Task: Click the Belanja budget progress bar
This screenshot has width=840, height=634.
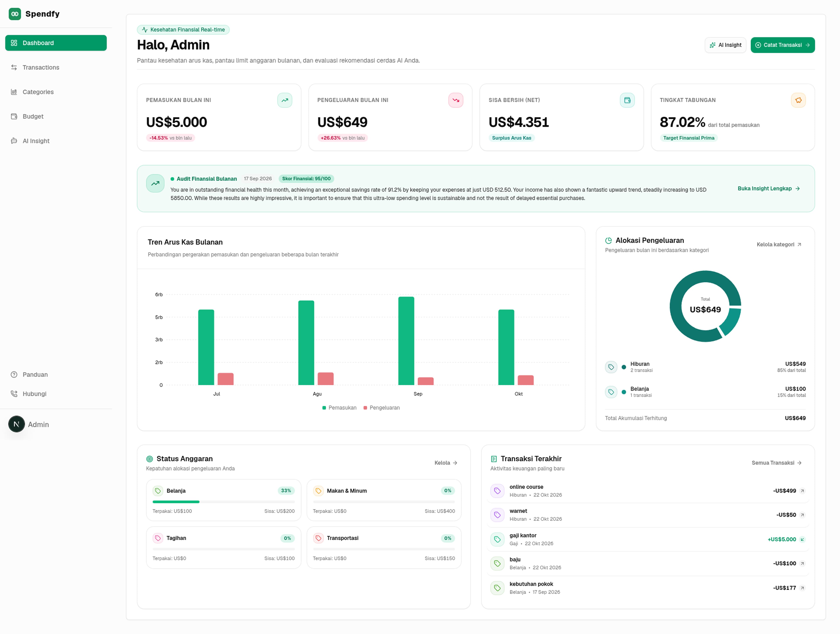Action: [223, 502]
